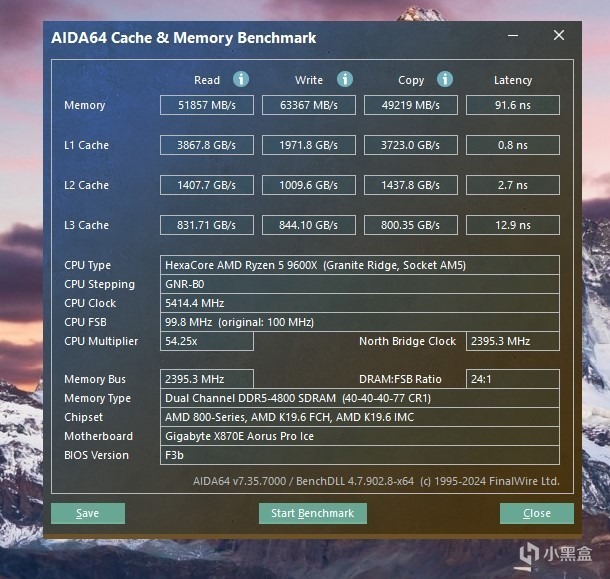
Task: Click the L2 Cache row label
Action: pyautogui.click(x=86, y=185)
